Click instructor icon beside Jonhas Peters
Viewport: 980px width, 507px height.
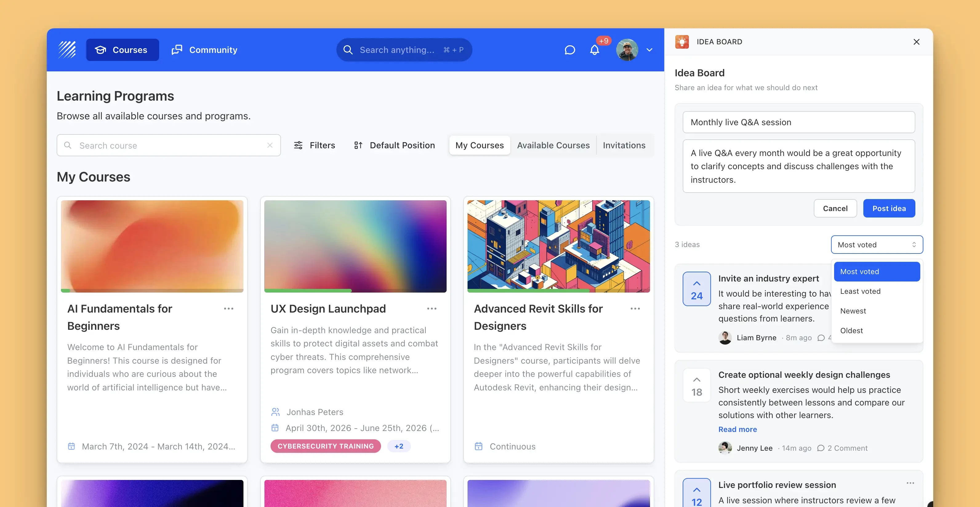coord(275,412)
